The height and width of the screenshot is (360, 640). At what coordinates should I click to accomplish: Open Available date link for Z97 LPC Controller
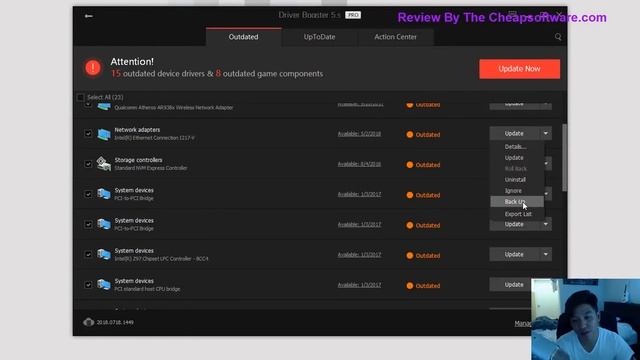tap(359, 255)
